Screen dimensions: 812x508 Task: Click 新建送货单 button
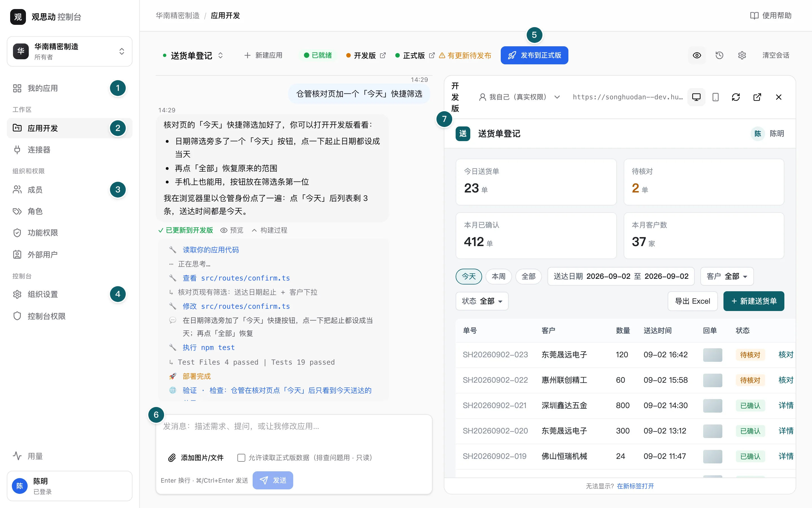(753, 301)
